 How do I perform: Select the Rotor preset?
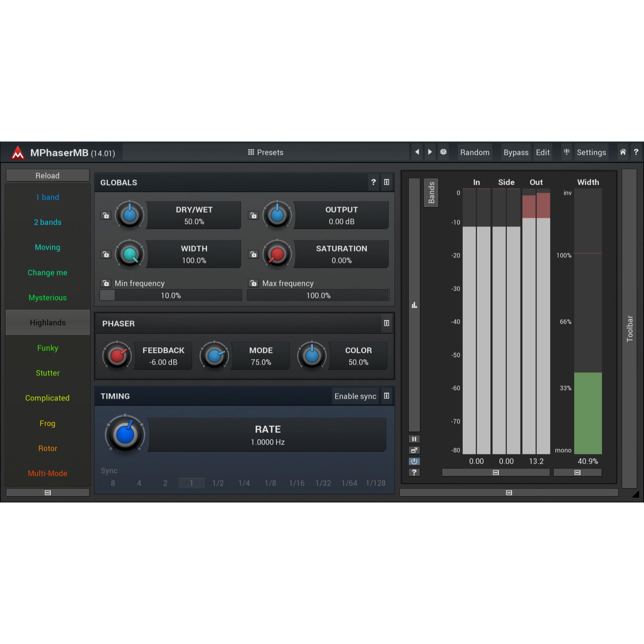pos(48,448)
